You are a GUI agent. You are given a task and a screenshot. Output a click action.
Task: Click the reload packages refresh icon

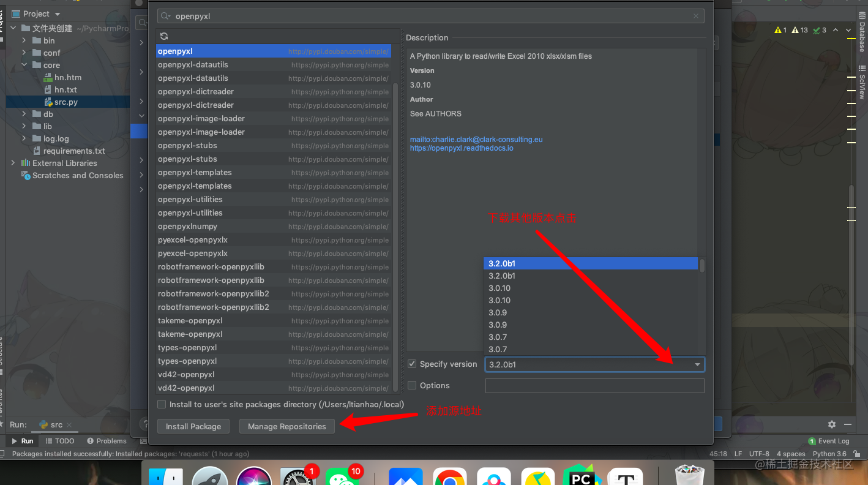(x=163, y=36)
